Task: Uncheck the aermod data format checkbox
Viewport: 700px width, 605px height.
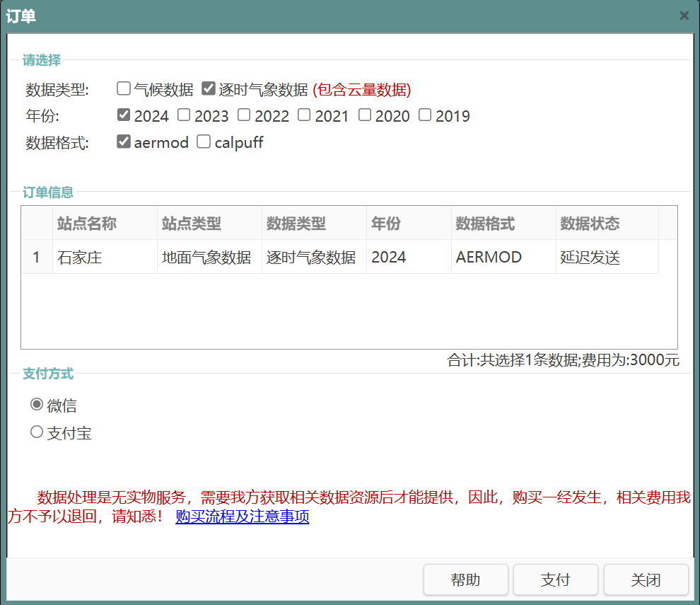Action: click(x=124, y=142)
